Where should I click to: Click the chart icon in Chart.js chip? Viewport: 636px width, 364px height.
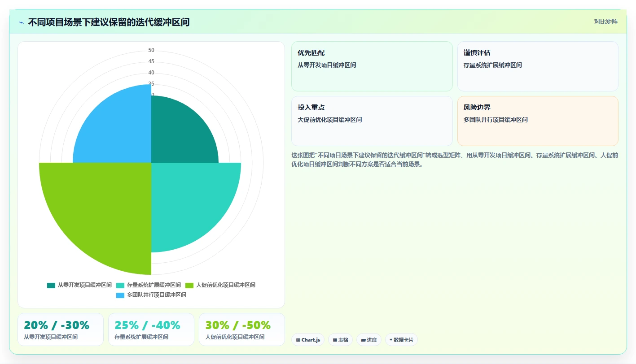coord(298,340)
